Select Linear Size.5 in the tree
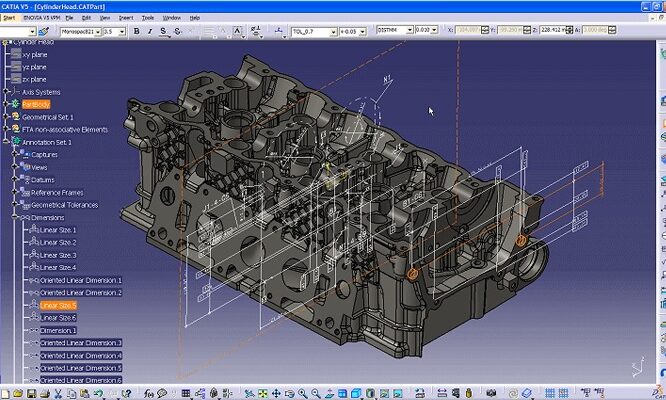The height and width of the screenshot is (400, 666). 58,305
